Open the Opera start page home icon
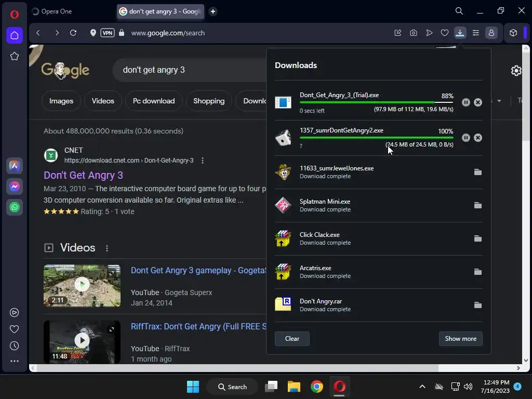 14,35
